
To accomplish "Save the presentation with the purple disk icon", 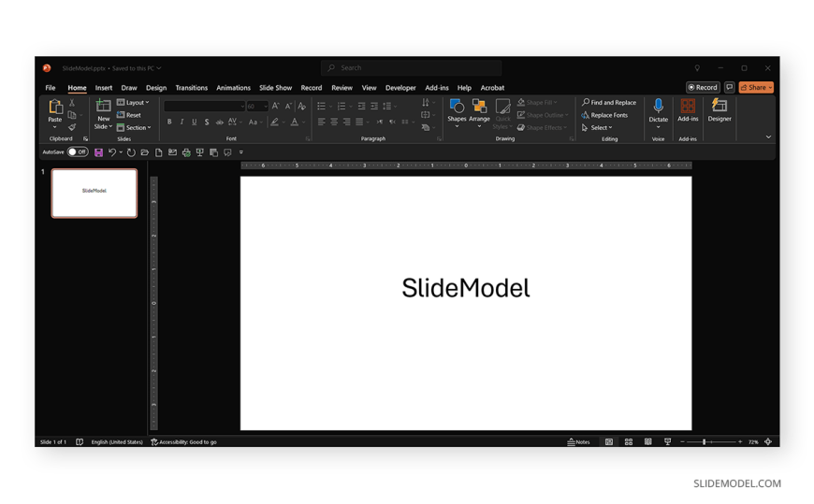I will click(x=98, y=152).
